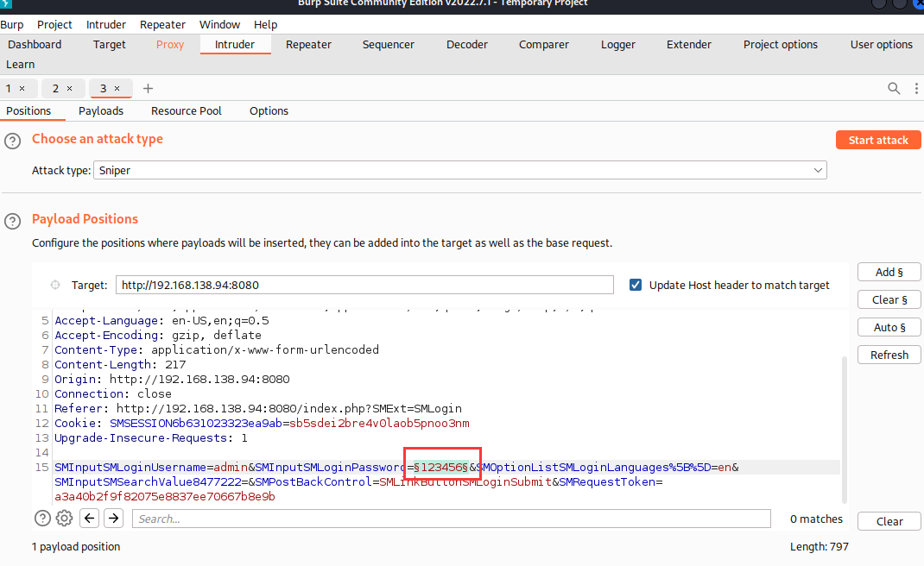
Task: Open the Project menu
Action: (x=54, y=25)
